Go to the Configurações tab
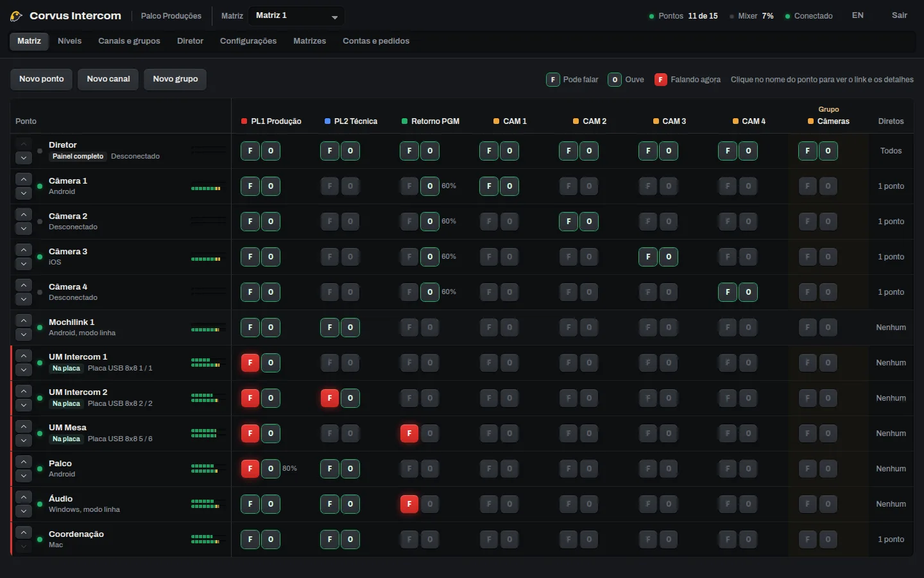Image resolution: width=924 pixels, height=578 pixels. click(x=248, y=41)
